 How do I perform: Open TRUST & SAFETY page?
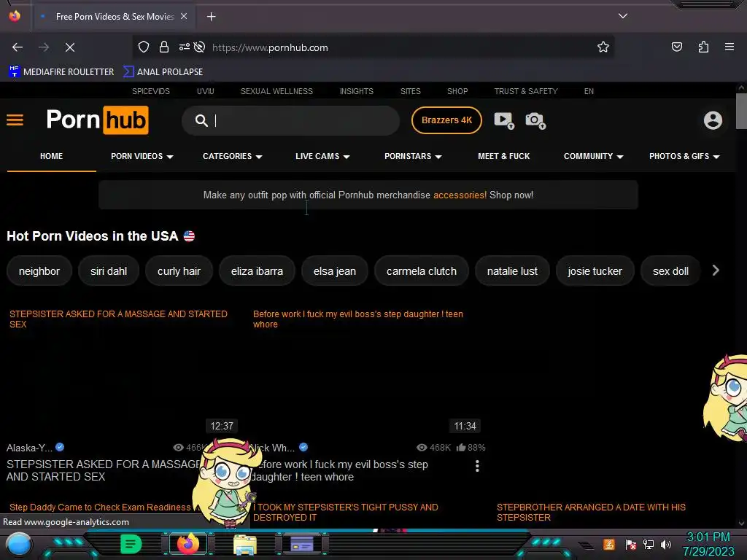tap(526, 91)
